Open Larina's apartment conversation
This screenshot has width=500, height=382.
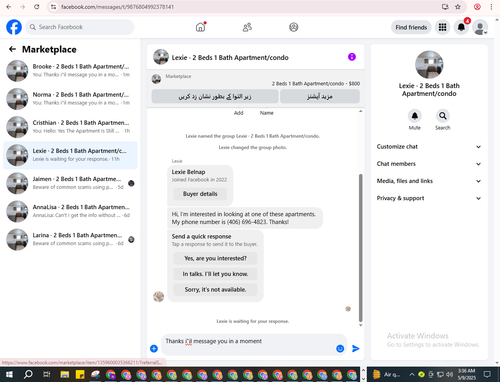(70, 239)
